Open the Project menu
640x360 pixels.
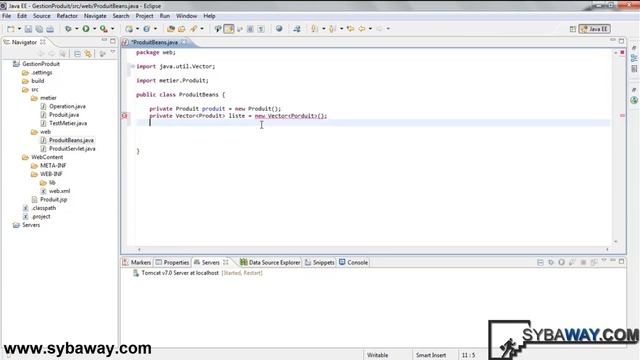pyautogui.click(x=144, y=16)
